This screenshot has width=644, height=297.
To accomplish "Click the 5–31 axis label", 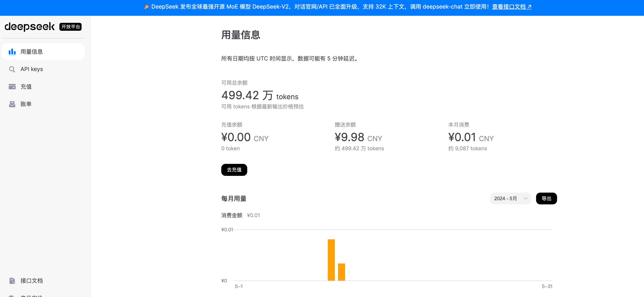I will [547, 286].
